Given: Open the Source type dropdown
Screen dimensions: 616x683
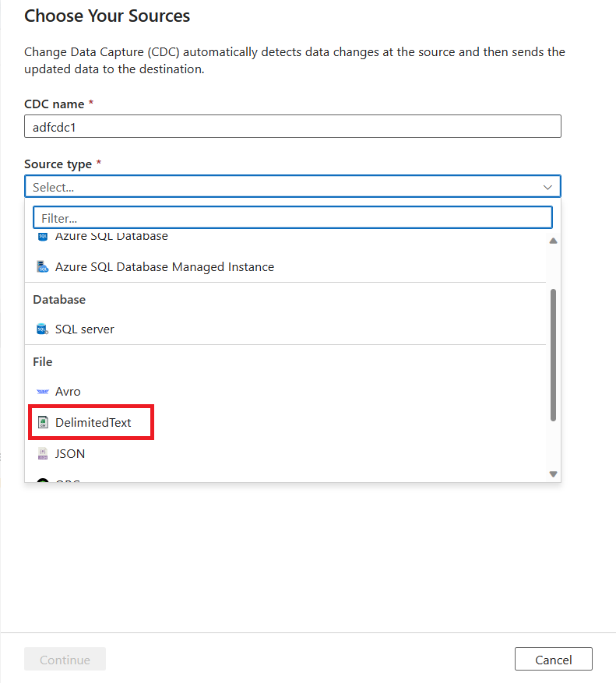Looking at the screenshot, I should [x=293, y=186].
